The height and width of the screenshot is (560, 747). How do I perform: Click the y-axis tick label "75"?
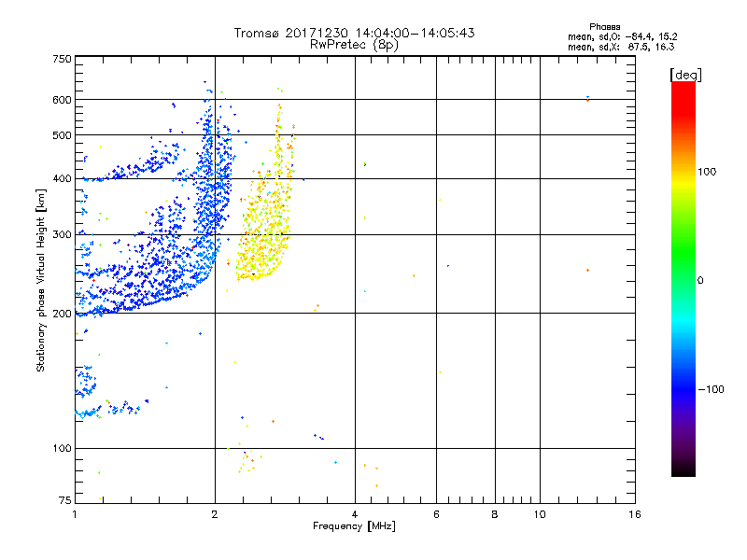65,500
